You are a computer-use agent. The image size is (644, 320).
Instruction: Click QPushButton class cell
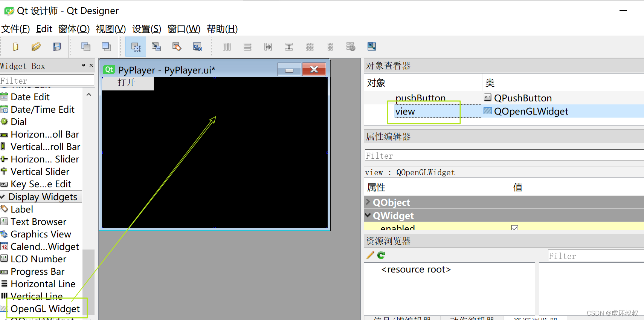523,98
